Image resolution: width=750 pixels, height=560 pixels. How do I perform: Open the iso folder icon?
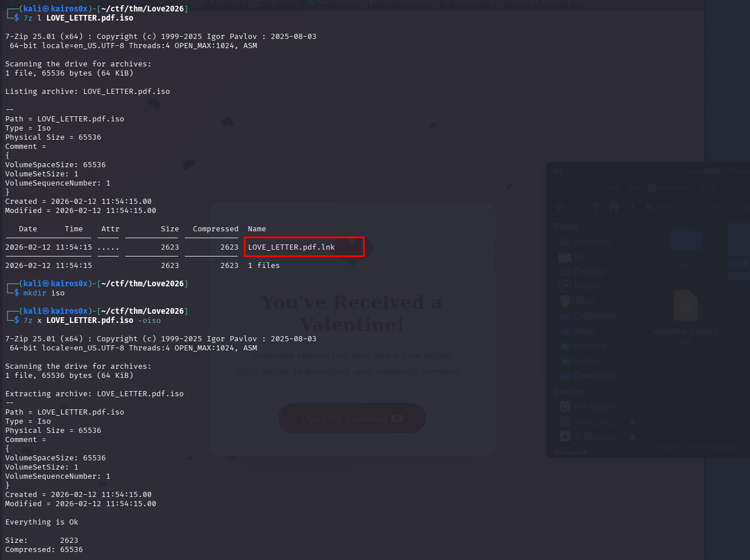(685, 242)
